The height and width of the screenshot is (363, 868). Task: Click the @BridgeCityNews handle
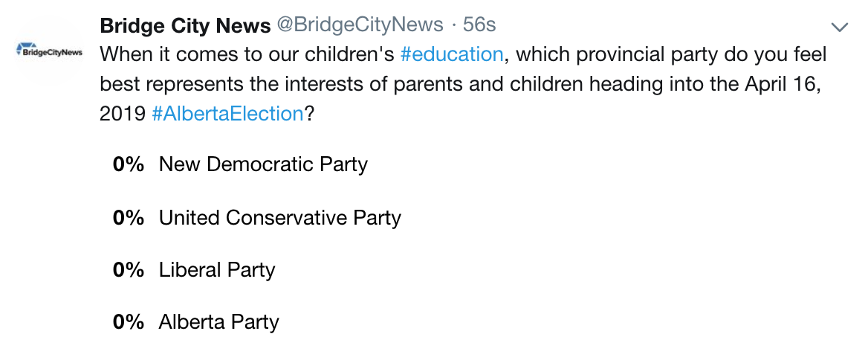pos(360,25)
